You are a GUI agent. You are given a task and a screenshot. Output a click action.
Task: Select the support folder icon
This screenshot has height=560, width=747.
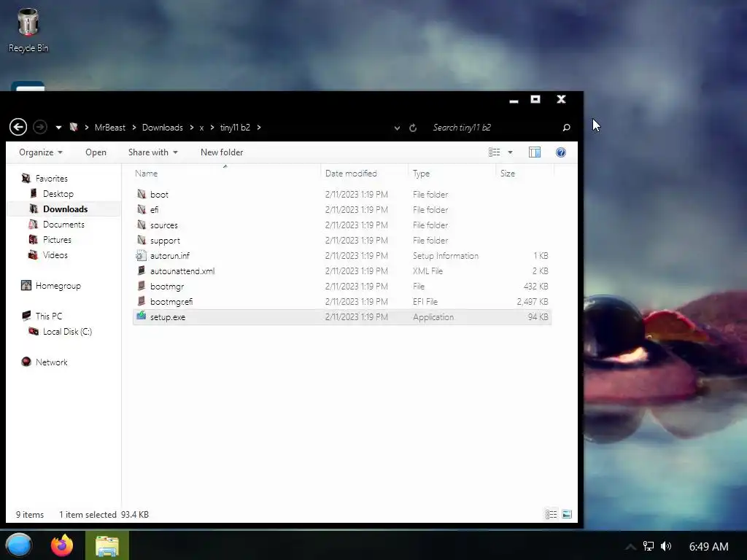[142, 239]
